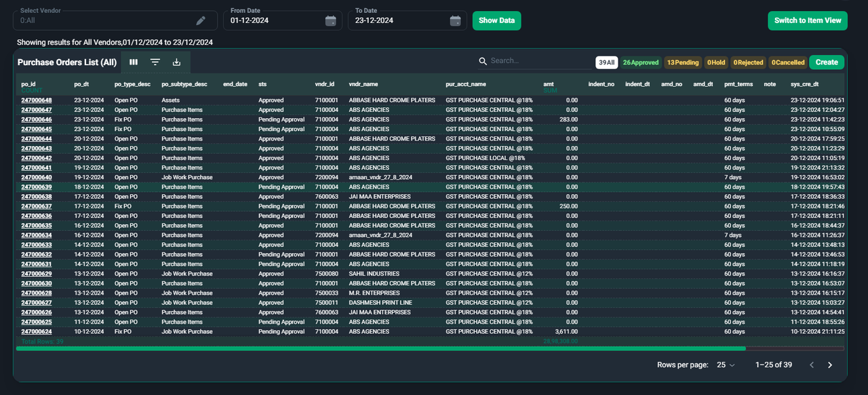Image resolution: width=868 pixels, height=395 pixels.
Task: Click the Purchase Orders List (All) title
Action: pos(67,62)
